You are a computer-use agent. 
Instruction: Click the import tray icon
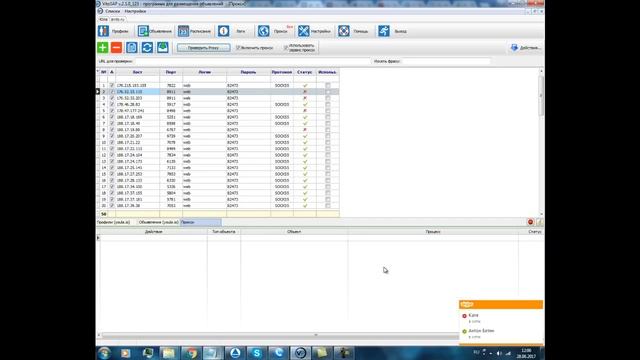coord(162,47)
